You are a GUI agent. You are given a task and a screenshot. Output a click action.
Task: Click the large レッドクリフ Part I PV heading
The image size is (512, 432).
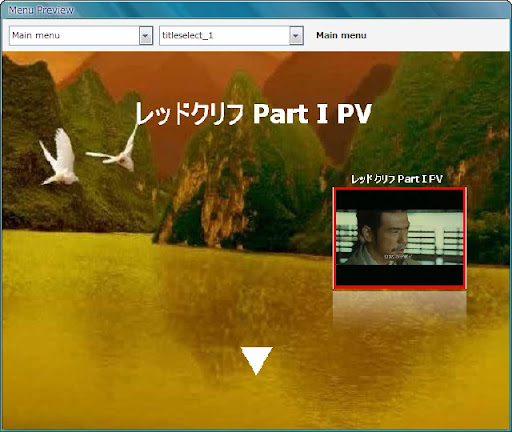pyautogui.click(x=253, y=114)
